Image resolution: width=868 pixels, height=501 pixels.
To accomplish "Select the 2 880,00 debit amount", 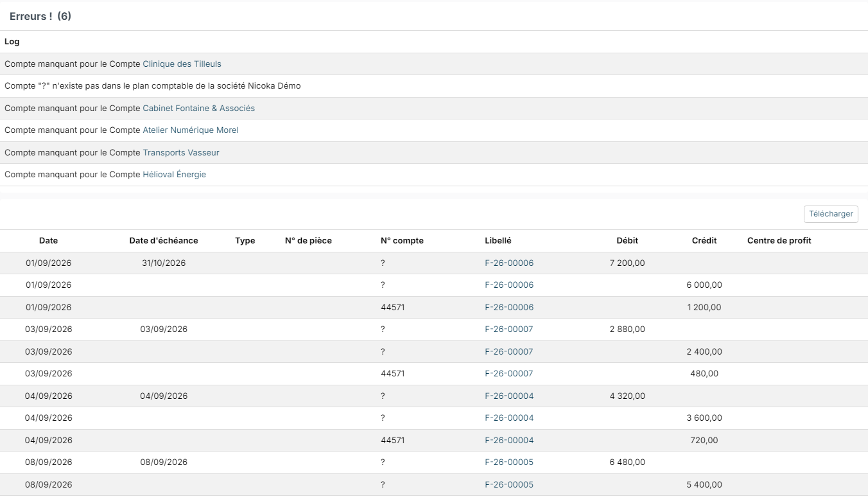I will click(627, 329).
